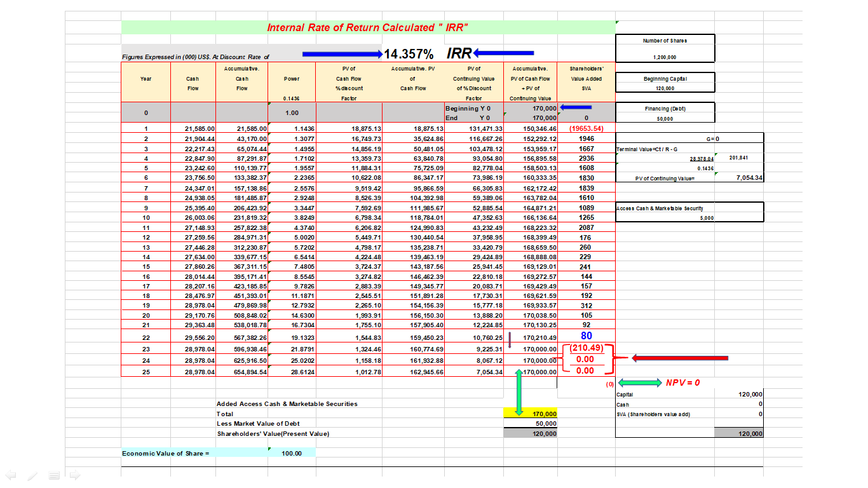Select PV of cash flow 1,012.78
Image resolution: width=868 pixels, height=488 pixels.
pos(366,371)
